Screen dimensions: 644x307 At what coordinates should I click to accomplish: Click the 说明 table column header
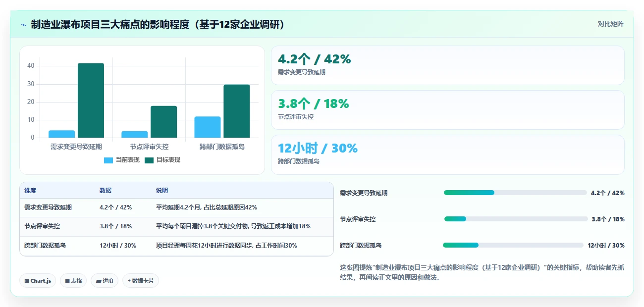162,191
